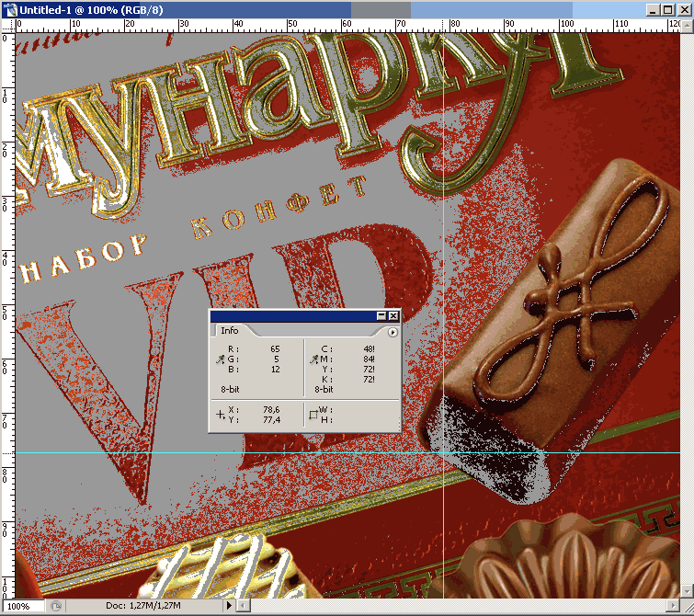
Task: Close the Untitled-1 document window
Action: pyautogui.click(x=684, y=10)
